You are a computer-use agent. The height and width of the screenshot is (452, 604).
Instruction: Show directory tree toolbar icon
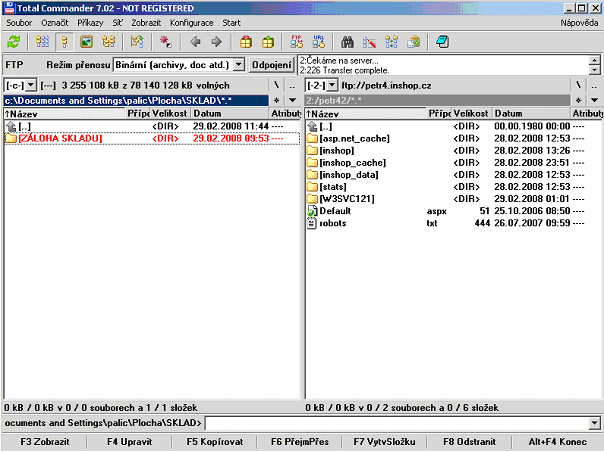(109, 42)
